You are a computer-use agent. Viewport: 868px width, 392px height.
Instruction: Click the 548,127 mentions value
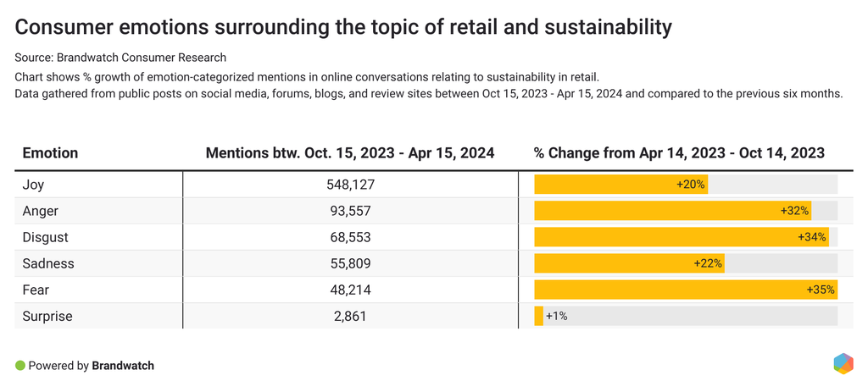click(350, 185)
